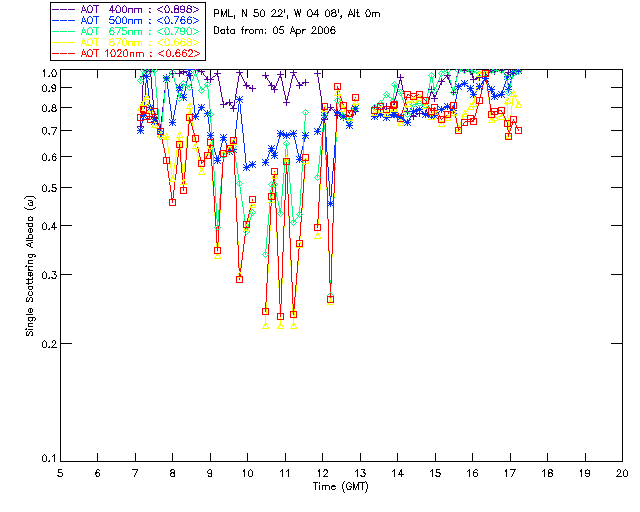Image resolution: width=640 pixels, height=512 pixels.
Task: Click the 10 label on time axis
Action: [247, 473]
